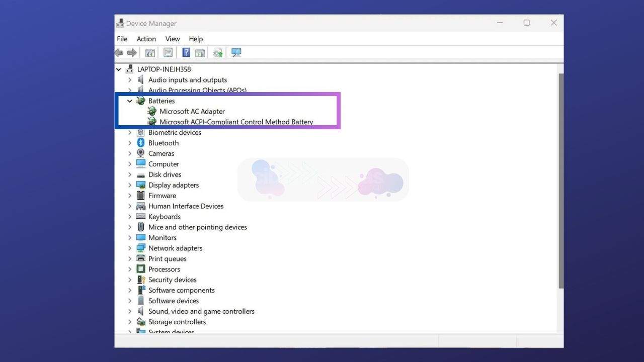Select the Human Interface Devices label
This screenshot has width=644, height=362.
(186, 206)
